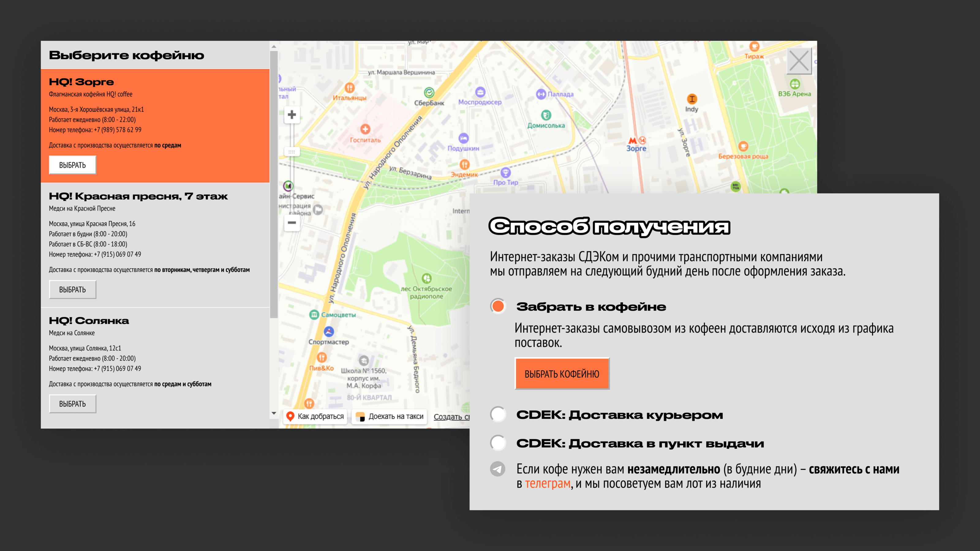Click the СберБанк map marker
The height and width of the screenshot is (551, 980).
[x=429, y=92]
